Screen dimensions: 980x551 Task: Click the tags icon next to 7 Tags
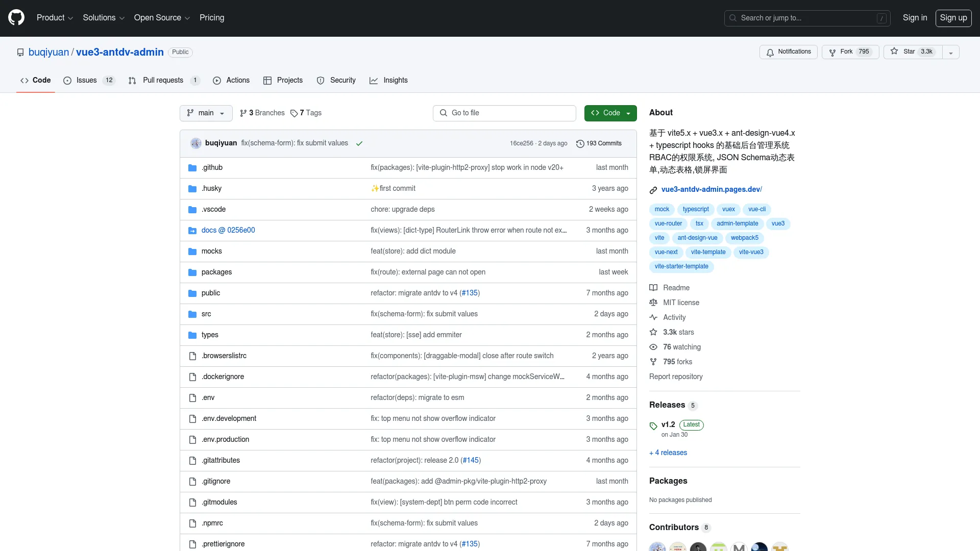(294, 113)
